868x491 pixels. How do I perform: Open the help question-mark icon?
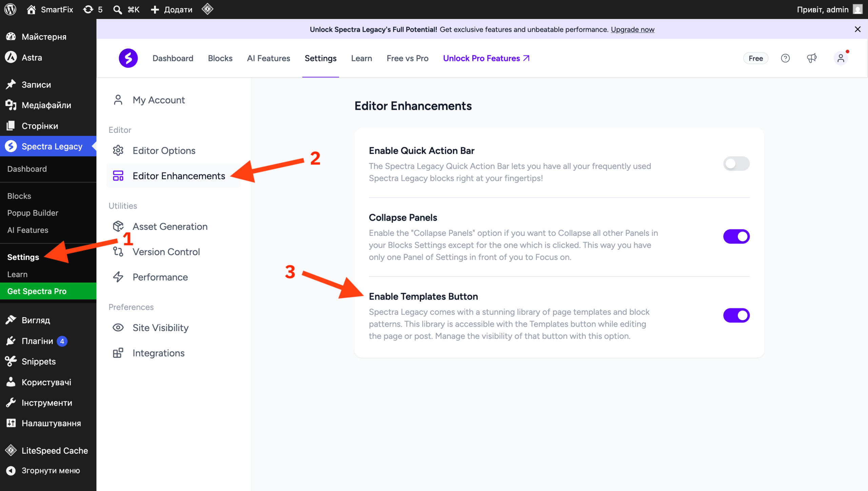[785, 58]
